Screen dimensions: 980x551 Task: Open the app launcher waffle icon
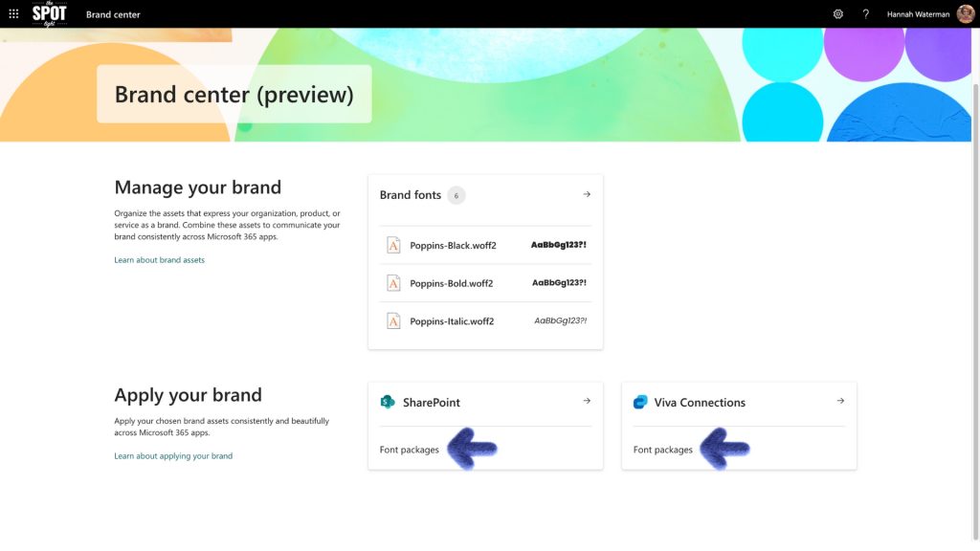pos(13,14)
